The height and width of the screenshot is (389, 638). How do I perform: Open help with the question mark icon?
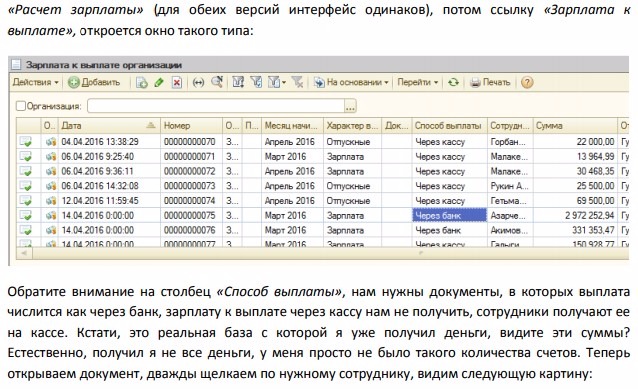pos(527,83)
